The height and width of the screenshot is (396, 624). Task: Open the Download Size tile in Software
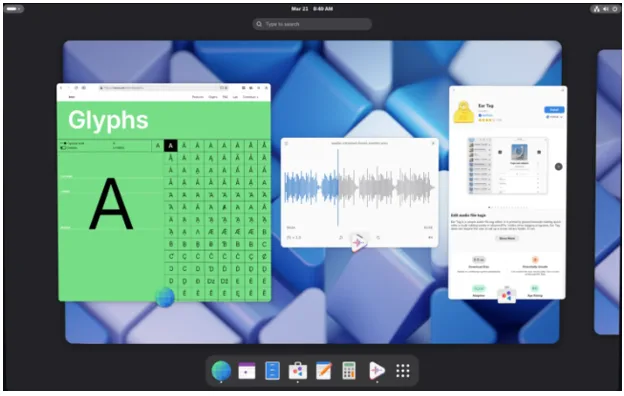(x=478, y=264)
